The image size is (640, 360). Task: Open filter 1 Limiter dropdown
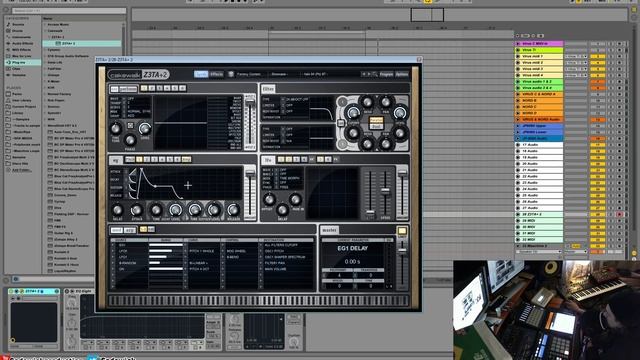click(282, 105)
